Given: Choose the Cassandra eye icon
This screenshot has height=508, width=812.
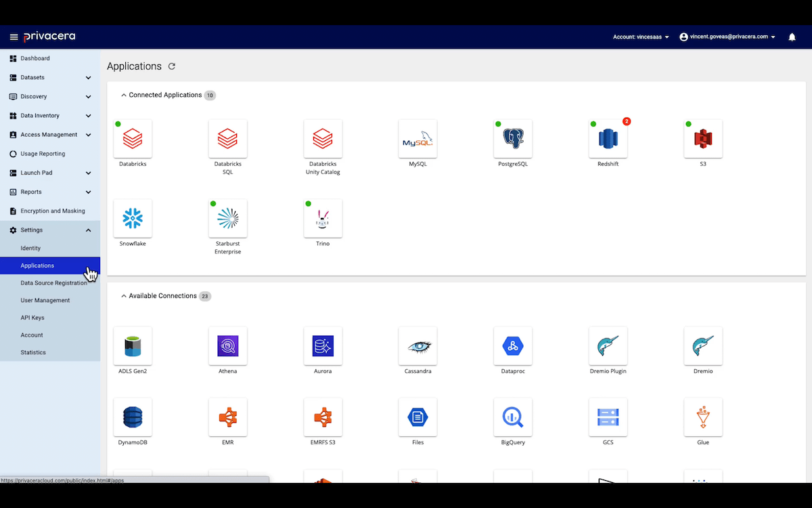Looking at the screenshot, I should pyautogui.click(x=418, y=346).
